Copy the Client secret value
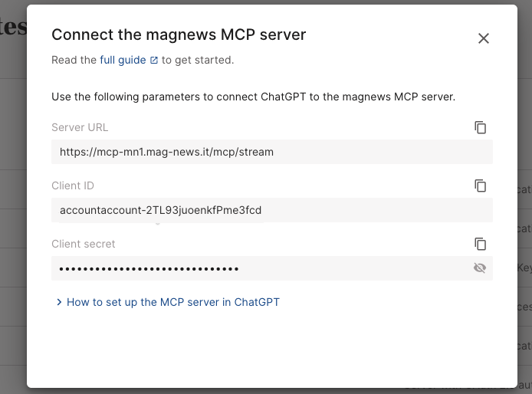 pyautogui.click(x=481, y=244)
